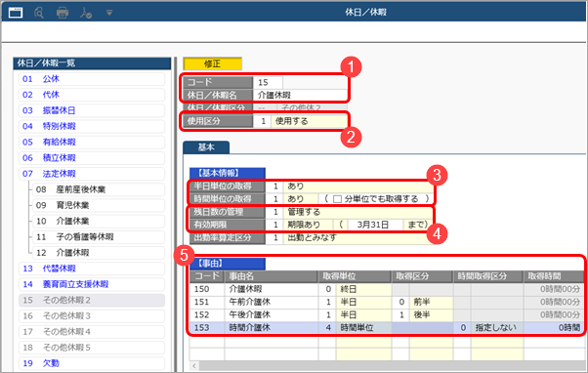Select 19 欠勤 in the list
588x373 pixels.
point(92,363)
